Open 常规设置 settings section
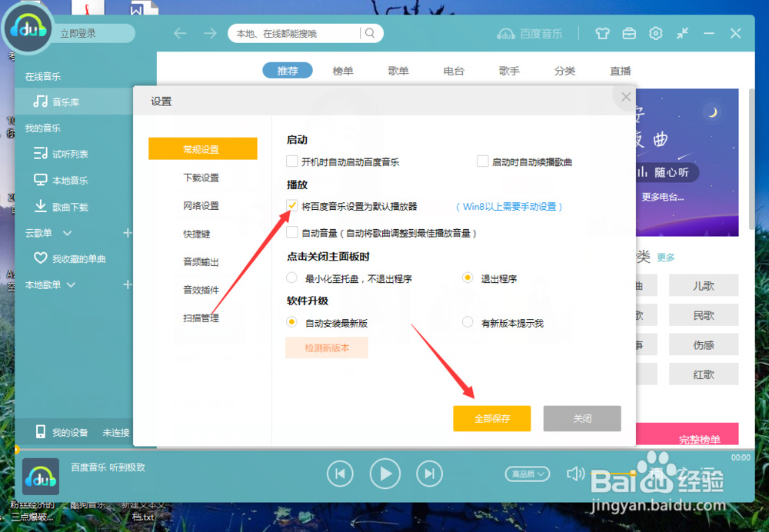The height and width of the screenshot is (532, 769). (202, 148)
